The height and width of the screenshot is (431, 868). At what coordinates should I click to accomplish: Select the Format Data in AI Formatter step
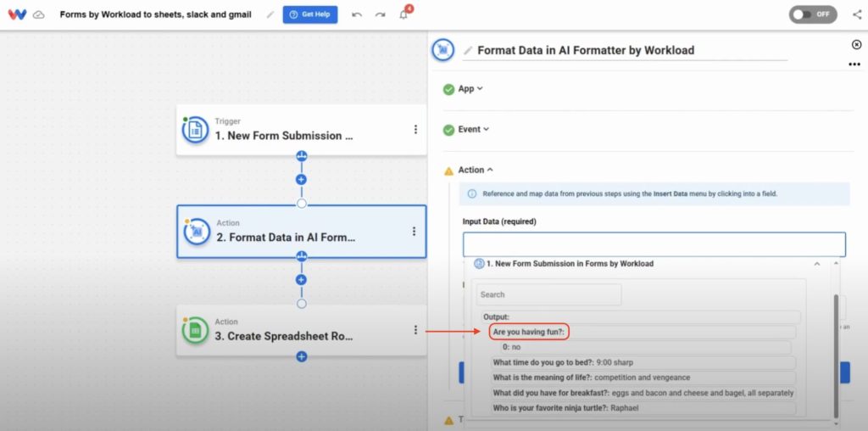click(302, 232)
